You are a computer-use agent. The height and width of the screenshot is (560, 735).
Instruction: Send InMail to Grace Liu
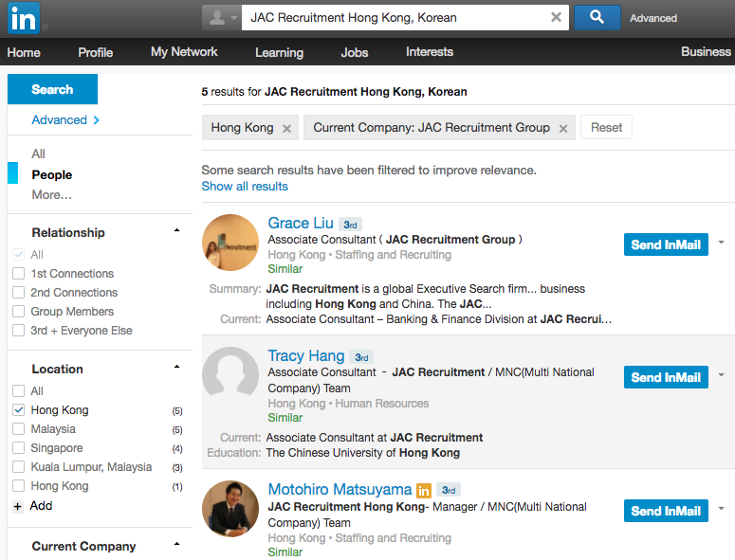(666, 244)
